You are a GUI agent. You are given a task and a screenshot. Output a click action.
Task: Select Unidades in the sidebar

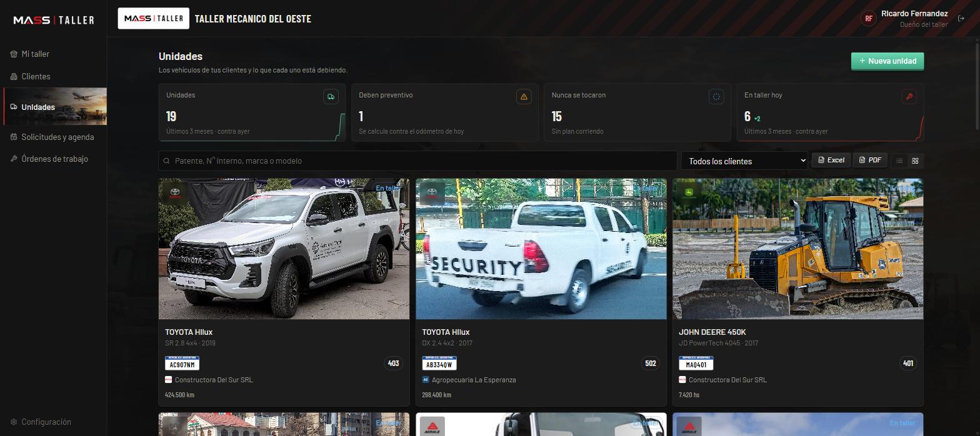coord(55,107)
